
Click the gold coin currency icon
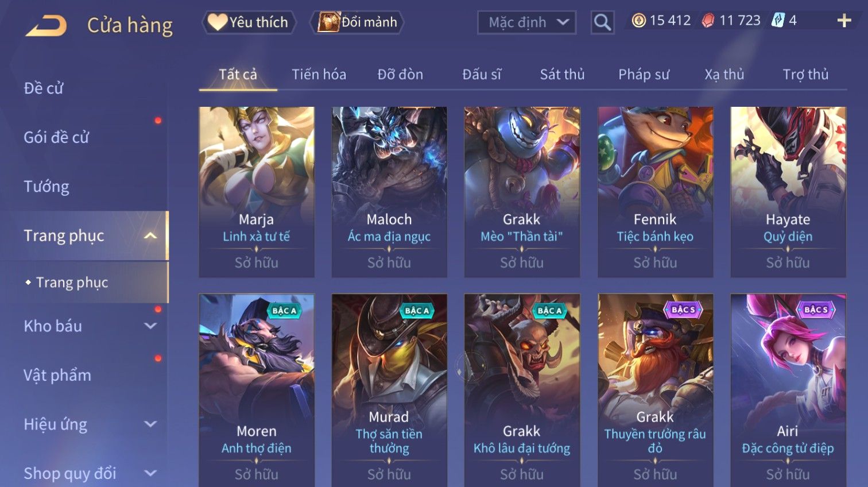(x=638, y=21)
